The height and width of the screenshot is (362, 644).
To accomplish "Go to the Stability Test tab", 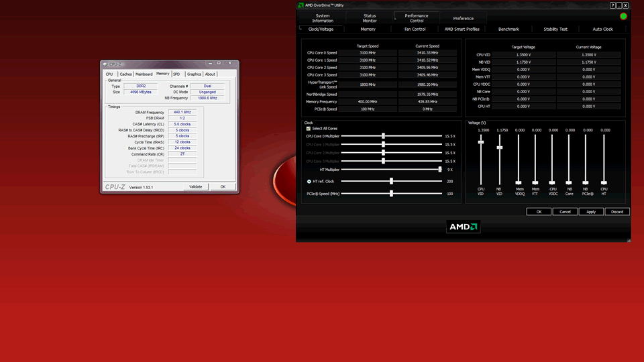I will coord(555,29).
